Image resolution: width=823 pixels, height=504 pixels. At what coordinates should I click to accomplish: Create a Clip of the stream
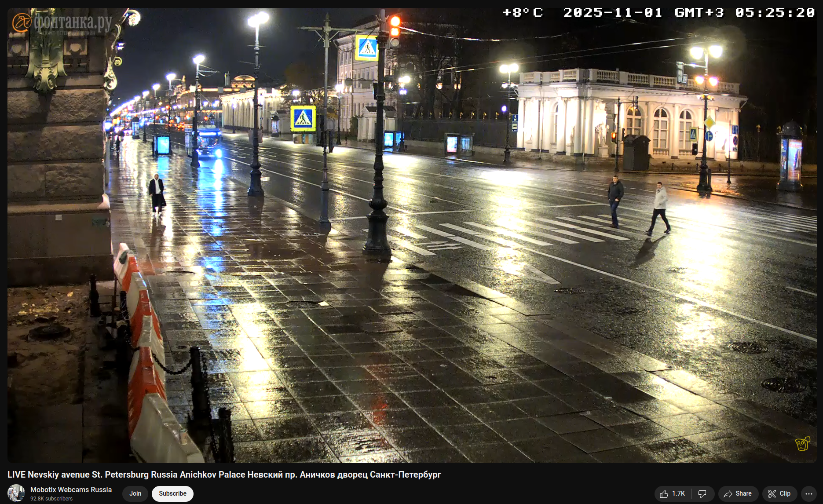pyautogui.click(x=779, y=494)
